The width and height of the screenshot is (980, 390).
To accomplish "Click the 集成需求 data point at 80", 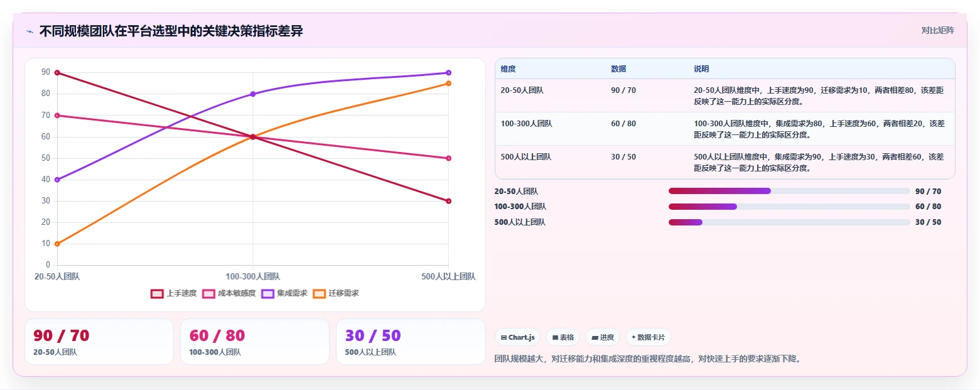I will pyautogui.click(x=253, y=94).
